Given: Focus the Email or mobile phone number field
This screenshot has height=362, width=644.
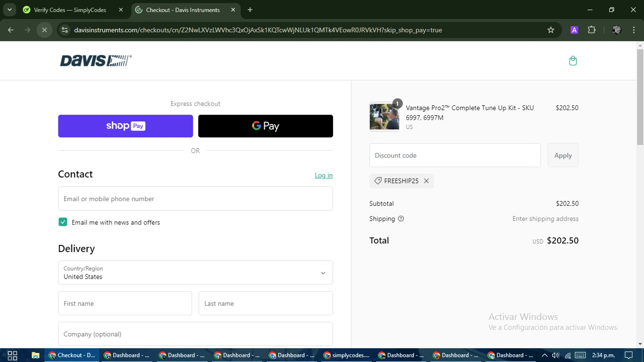Looking at the screenshot, I should click(195, 199).
